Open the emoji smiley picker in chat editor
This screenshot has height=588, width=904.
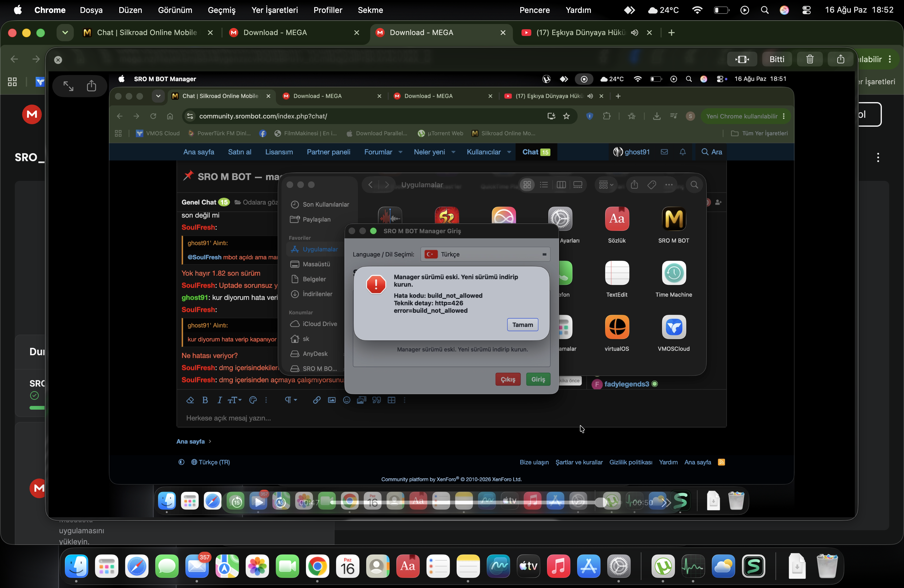point(347,400)
